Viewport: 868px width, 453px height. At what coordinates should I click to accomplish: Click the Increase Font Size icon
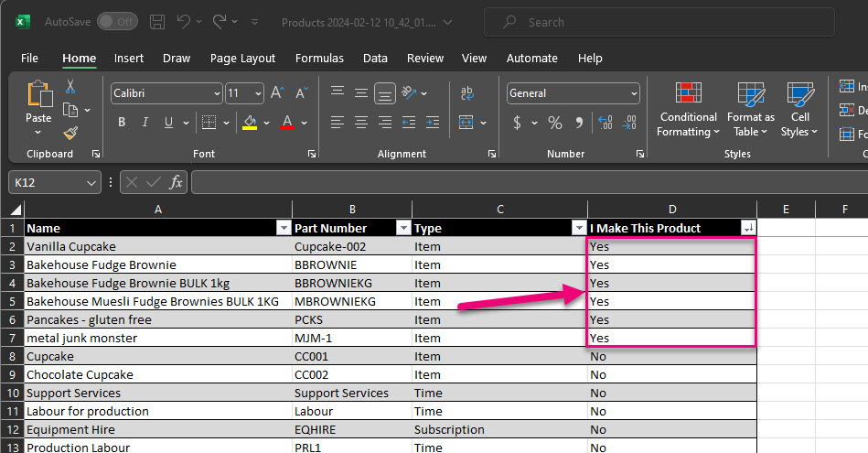pos(278,93)
